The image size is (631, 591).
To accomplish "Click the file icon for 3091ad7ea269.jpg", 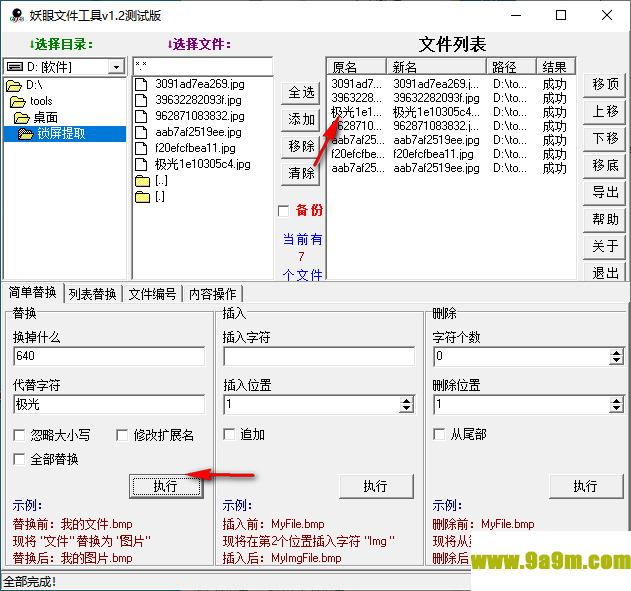I will (x=141, y=84).
